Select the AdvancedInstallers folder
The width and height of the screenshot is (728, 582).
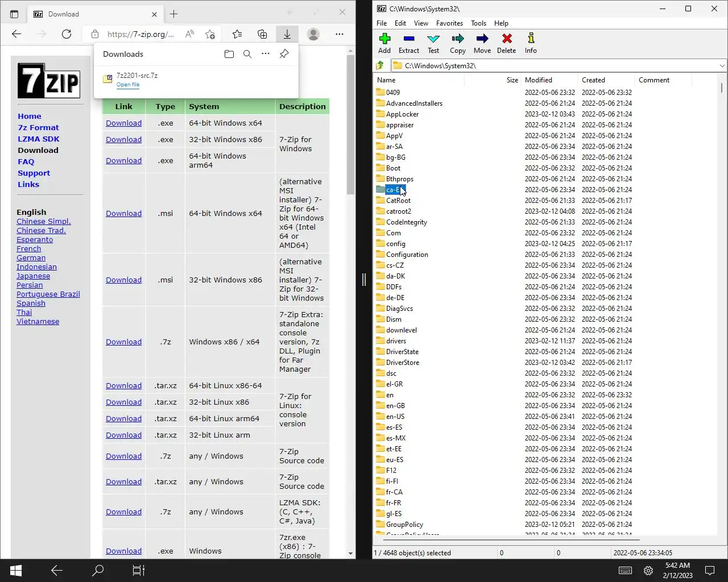point(414,103)
